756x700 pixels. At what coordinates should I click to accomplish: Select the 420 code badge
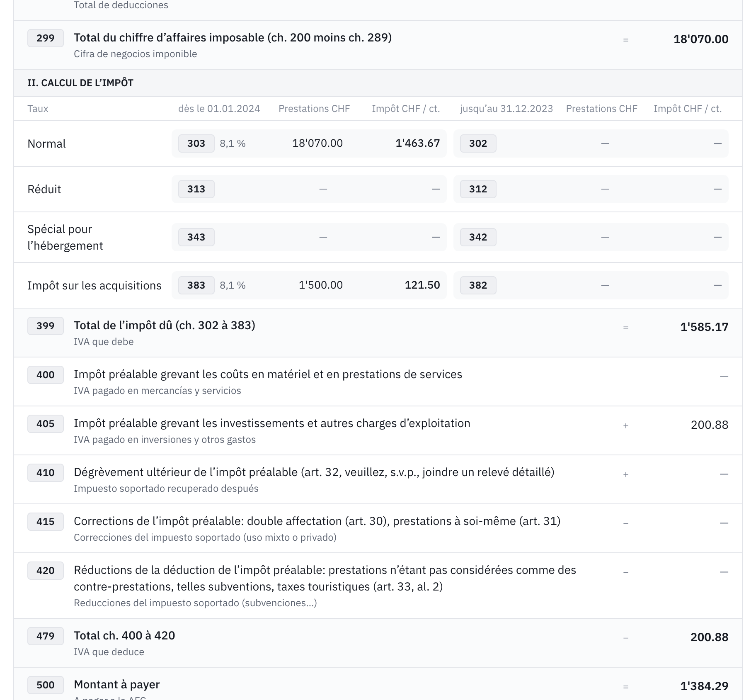coord(46,571)
